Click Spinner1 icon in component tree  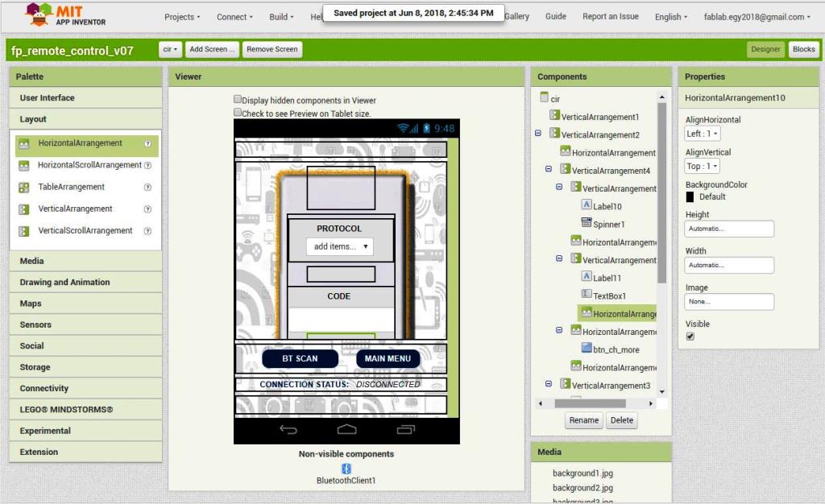point(587,222)
